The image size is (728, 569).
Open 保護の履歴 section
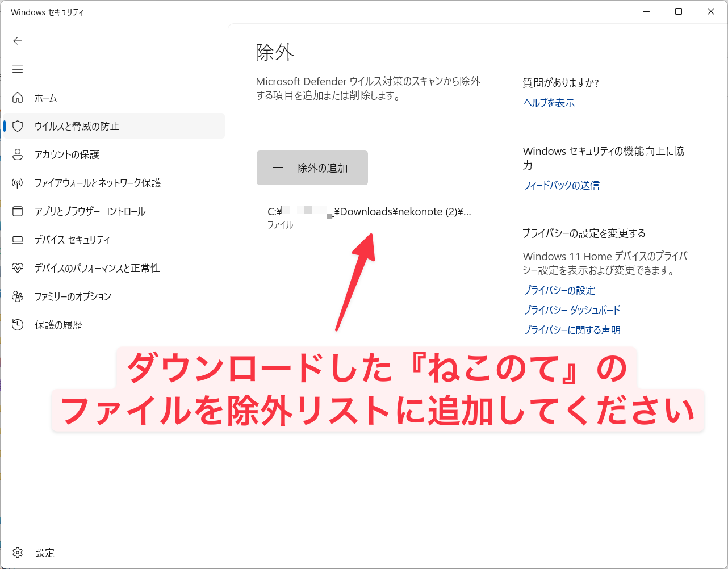(x=114, y=325)
